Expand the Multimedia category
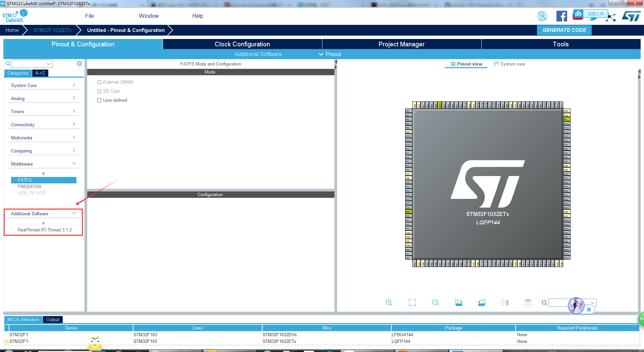 point(43,138)
